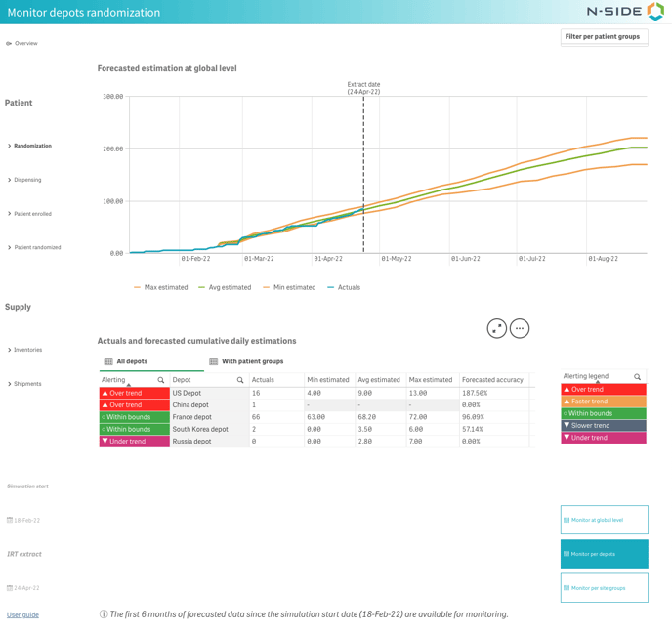Screen dimensions: 672x634
Task: Open the Filter per patient groups field
Action: (x=604, y=37)
